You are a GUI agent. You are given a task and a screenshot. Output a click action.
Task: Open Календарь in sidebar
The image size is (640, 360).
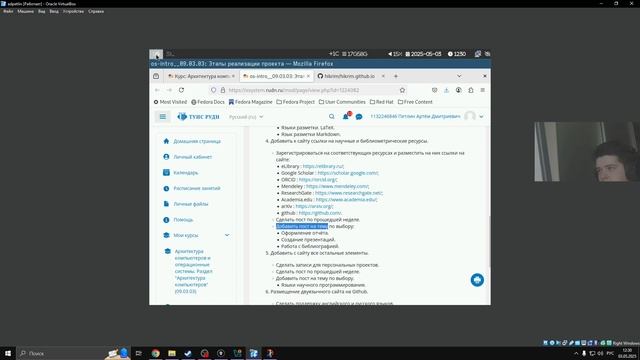(186, 173)
